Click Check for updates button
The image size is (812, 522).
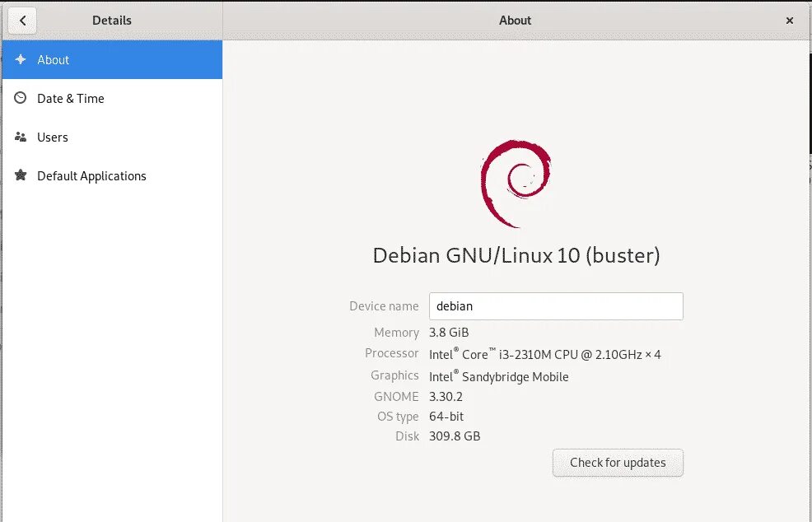[618, 463]
